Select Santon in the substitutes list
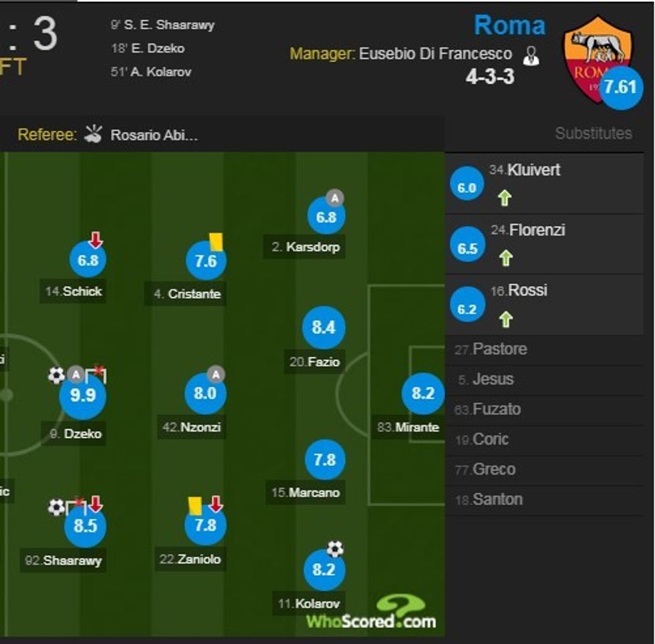The height and width of the screenshot is (644, 655). [x=497, y=500]
